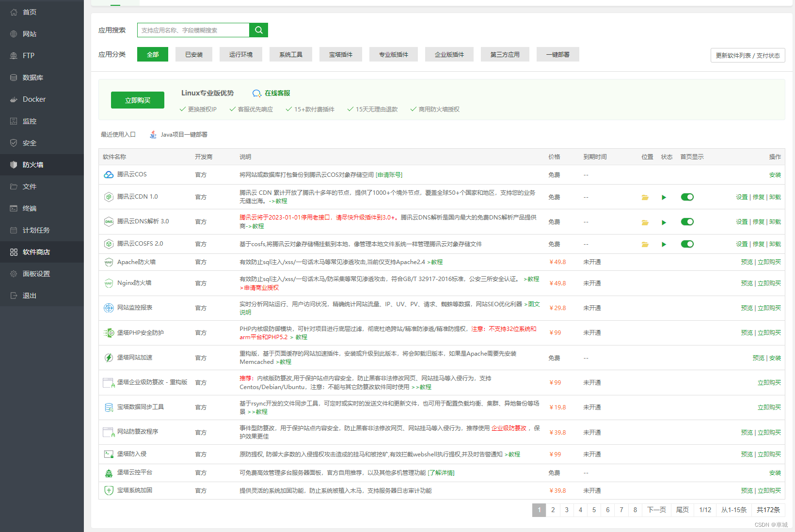
Task: Open folder location of 腾讯云COSFS 2.0
Action: coord(645,244)
